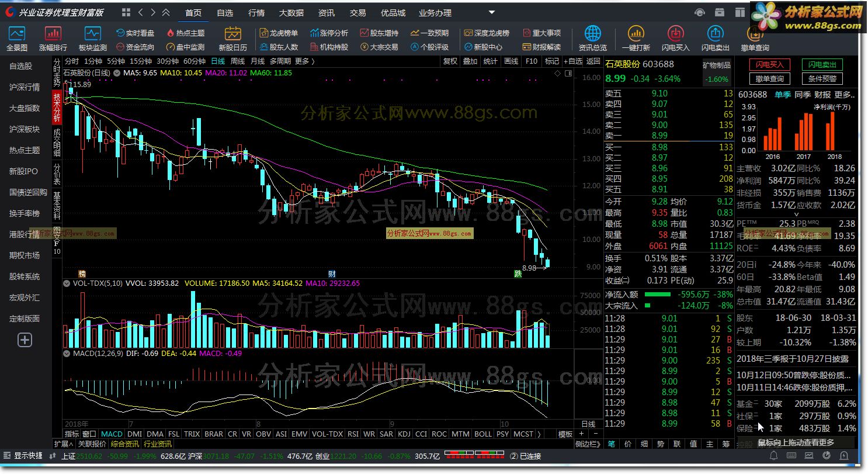Click 一键打新 one-click IPO subscribe

(636, 39)
